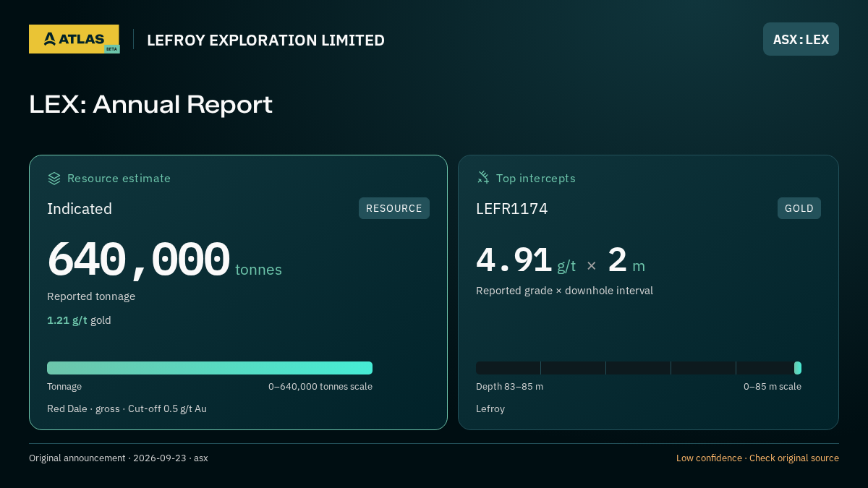Click the drill icon beside Top intercepts
Viewport: 868px width, 488px height.
tap(483, 178)
